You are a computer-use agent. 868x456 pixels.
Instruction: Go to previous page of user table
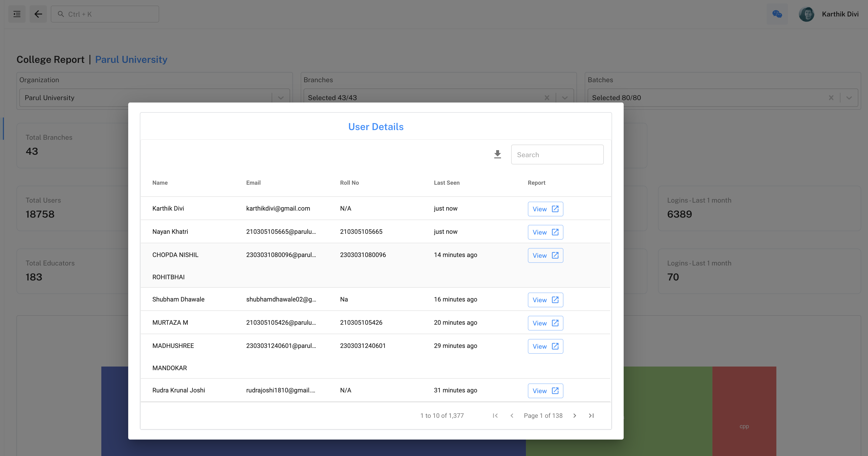[512, 416]
